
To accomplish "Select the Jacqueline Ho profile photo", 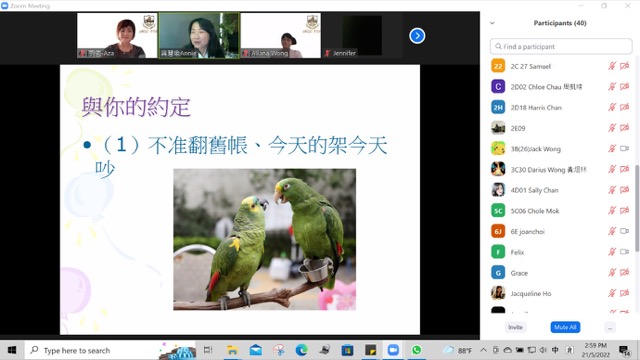I will (x=498, y=293).
